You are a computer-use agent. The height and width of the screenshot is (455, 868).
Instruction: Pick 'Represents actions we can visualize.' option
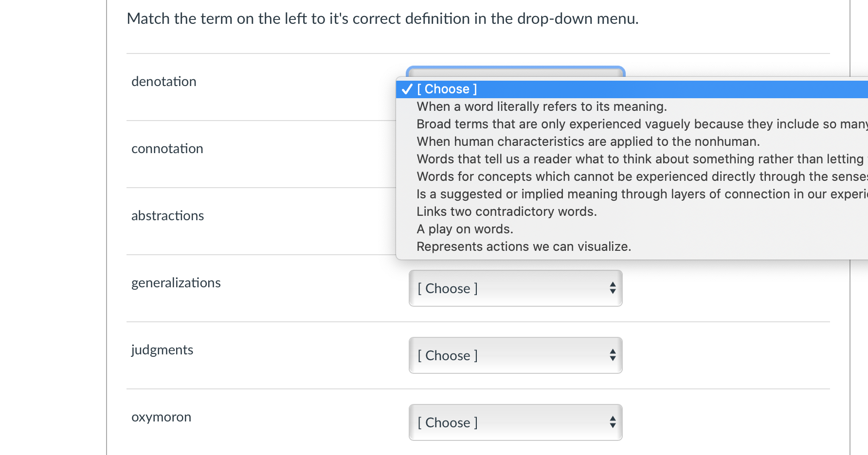[x=524, y=247]
